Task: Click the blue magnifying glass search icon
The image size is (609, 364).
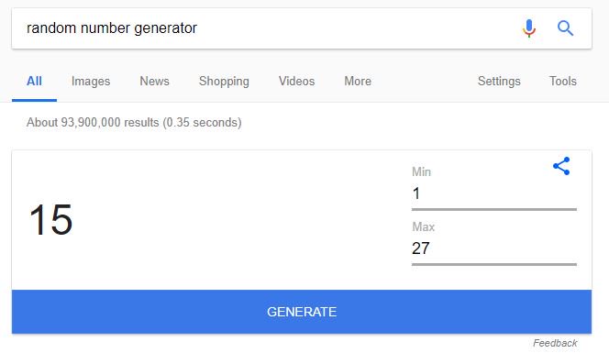Action: [x=565, y=28]
